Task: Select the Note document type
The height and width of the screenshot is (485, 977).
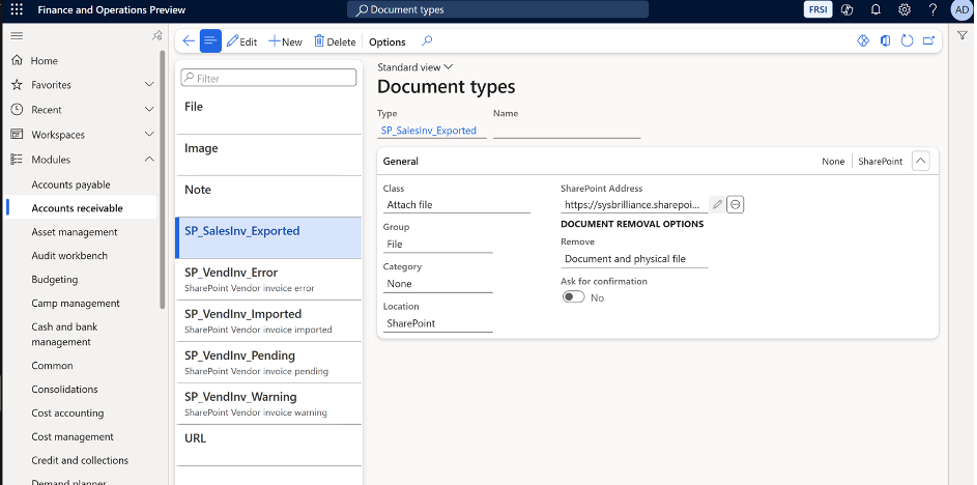Action: pyautogui.click(x=269, y=196)
